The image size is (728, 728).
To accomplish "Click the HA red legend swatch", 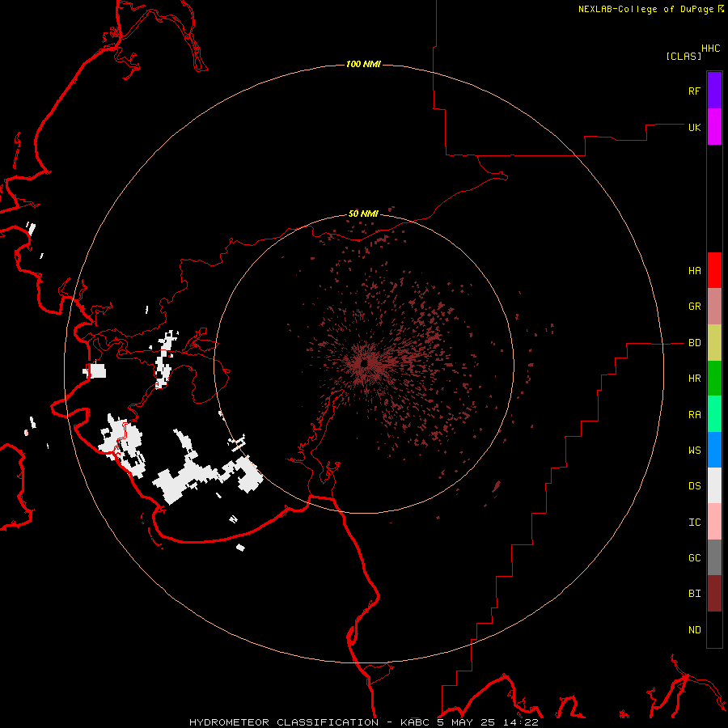I will click(714, 270).
